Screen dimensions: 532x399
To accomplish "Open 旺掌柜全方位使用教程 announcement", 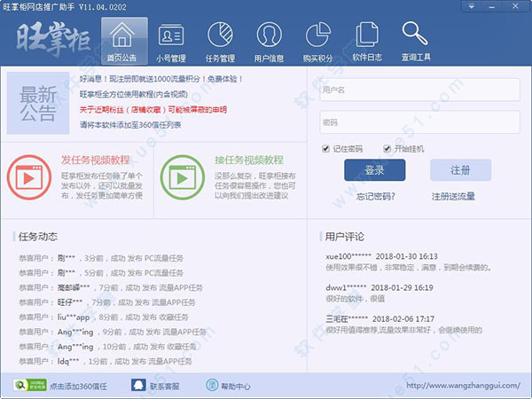I will (x=134, y=94).
